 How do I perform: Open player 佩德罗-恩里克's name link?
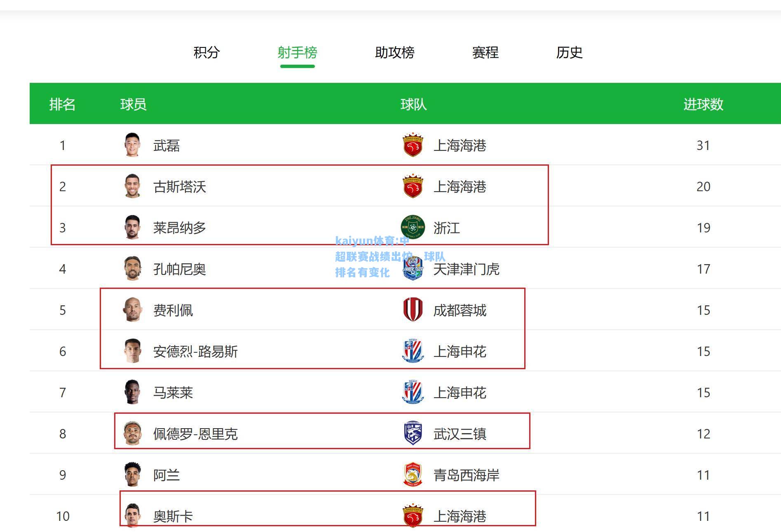click(x=195, y=434)
